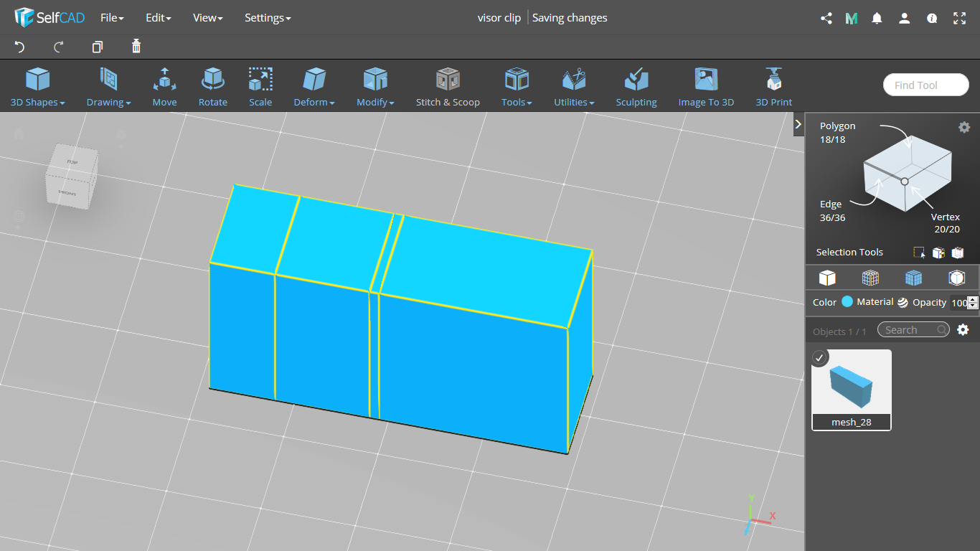Decrease opacity with the down stepper
Viewport: 980px width, 551px height.
[973, 306]
